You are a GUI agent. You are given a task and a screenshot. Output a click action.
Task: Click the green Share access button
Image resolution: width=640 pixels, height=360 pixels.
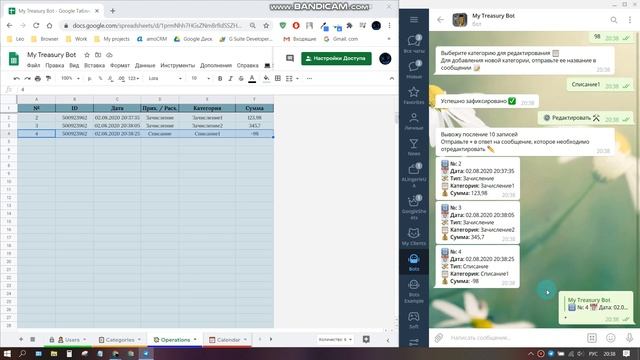336,58
